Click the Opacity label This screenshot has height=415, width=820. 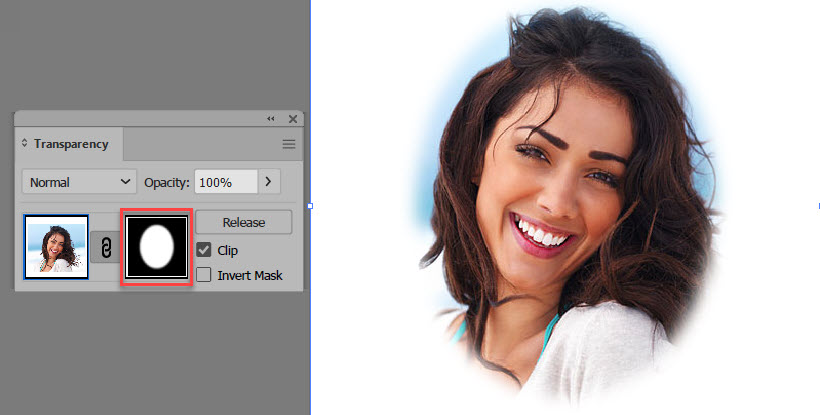(x=166, y=182)
